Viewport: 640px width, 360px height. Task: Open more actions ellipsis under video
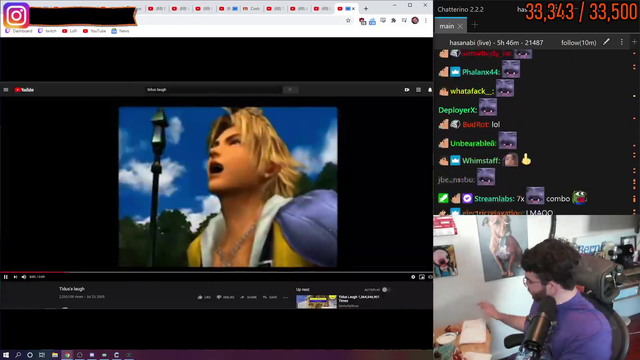[286, 297]
